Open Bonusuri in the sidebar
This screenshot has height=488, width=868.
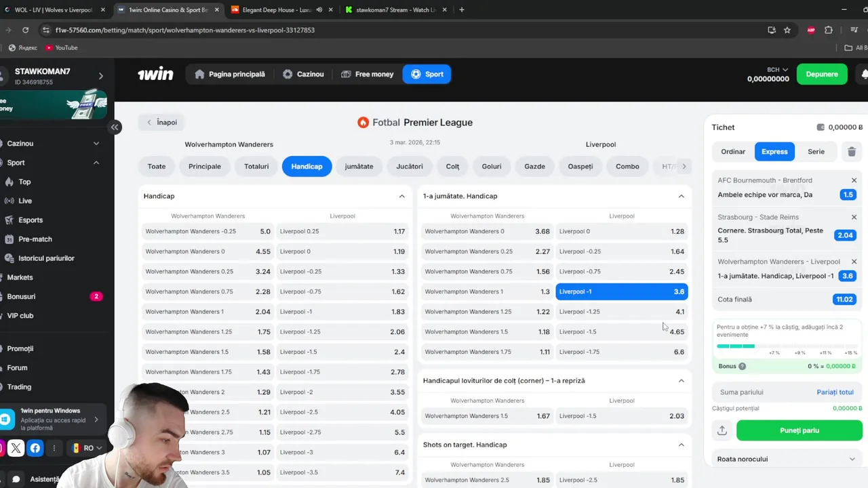click(21, 296)
